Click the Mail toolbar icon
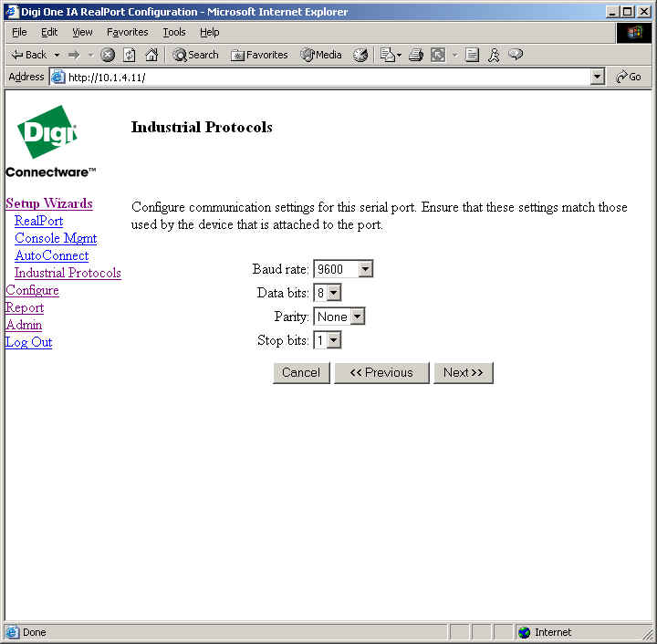This screenshot has height=644, width=657. tap(389, 55)
